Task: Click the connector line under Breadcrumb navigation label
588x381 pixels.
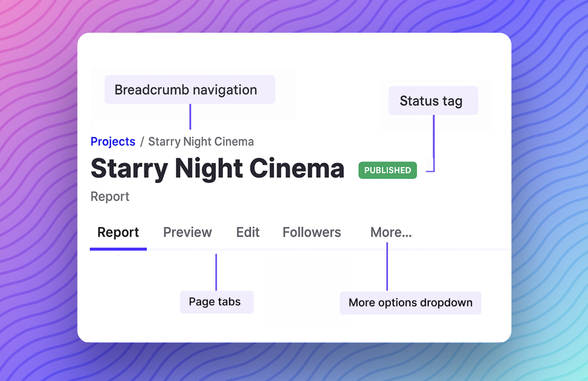Action: (x=190, y=116)
